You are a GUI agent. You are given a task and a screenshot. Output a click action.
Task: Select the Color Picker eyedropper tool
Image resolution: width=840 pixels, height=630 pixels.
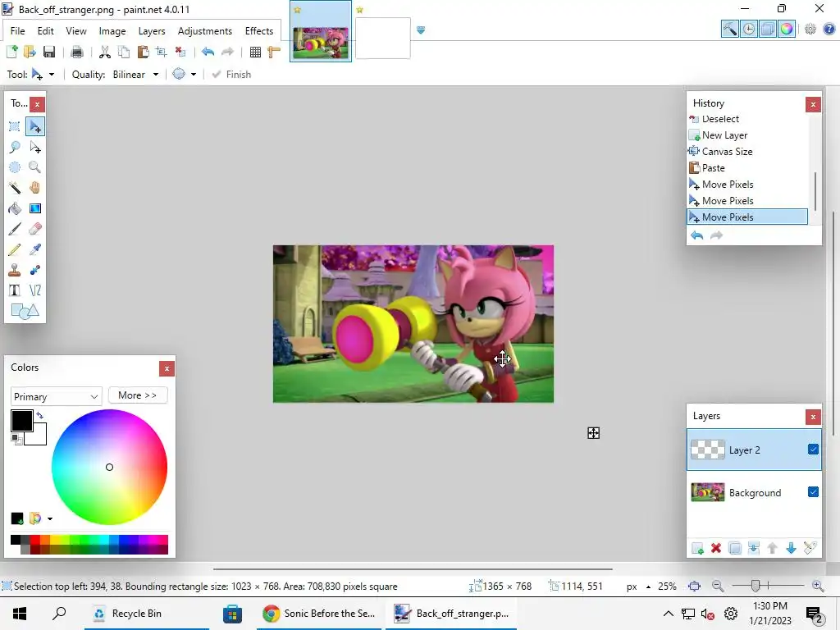click(34, 249)
